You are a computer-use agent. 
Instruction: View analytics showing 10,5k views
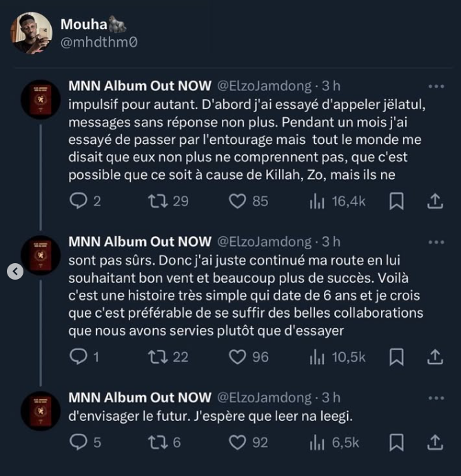click(x=337, y=356)
